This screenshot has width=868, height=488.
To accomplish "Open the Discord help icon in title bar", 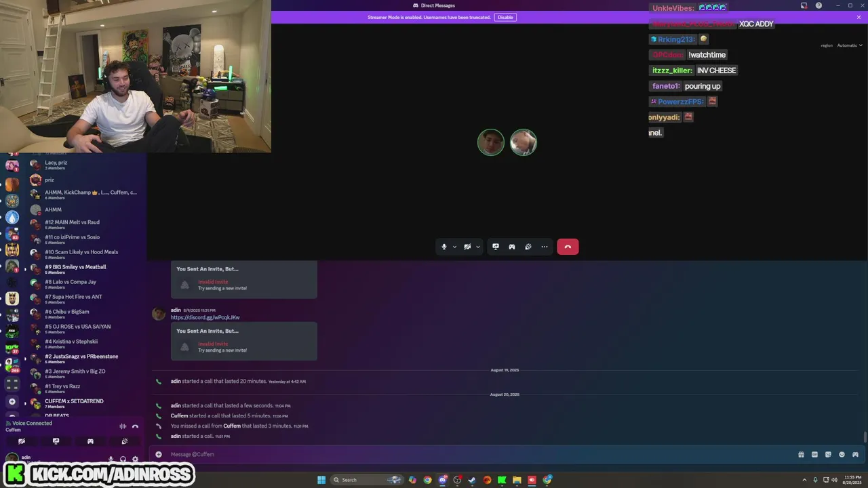I will [818, 5].
